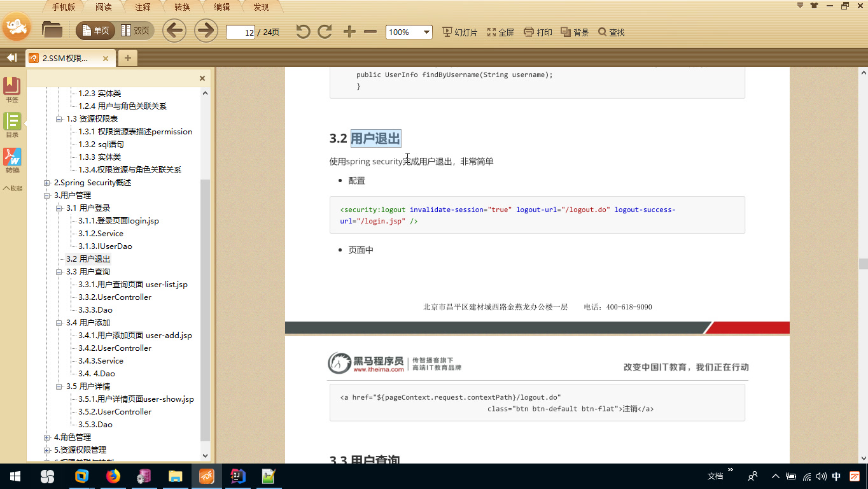Open search with the 查找 magnifier icon
The height and width of the screenshot is (489, 868).
coord(611,32)
